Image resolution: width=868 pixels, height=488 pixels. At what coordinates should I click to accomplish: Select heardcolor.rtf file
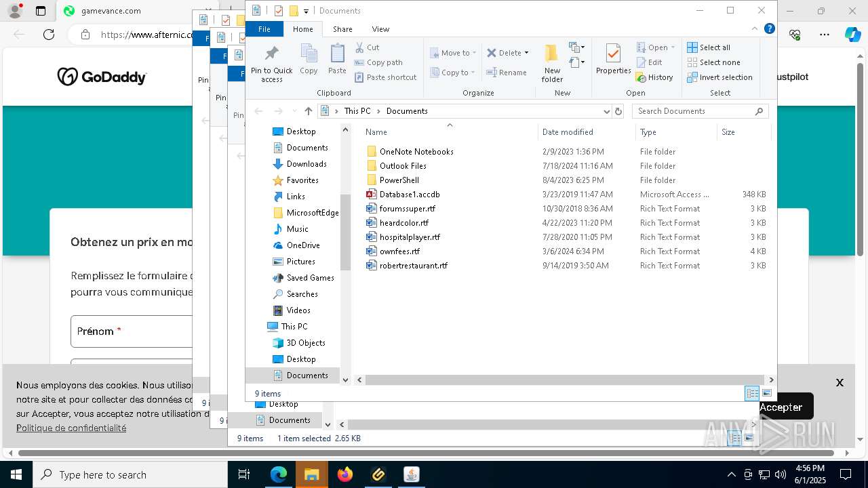[x=404, y=223]
